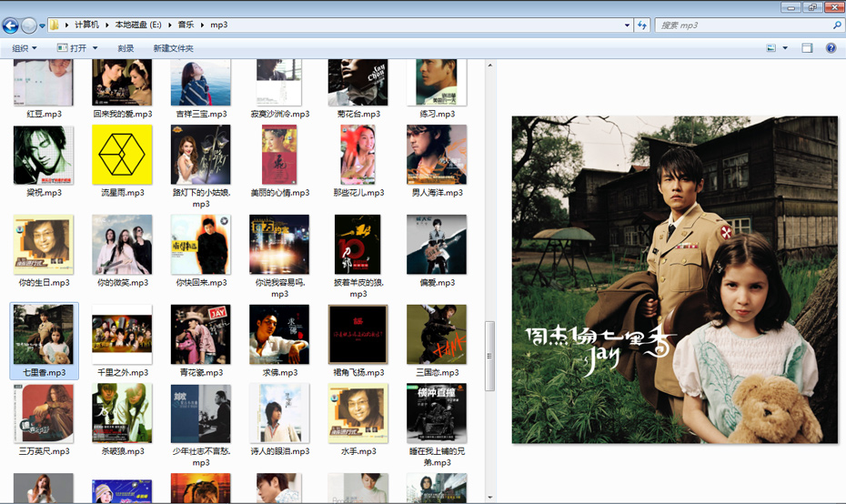The height and width of the screenshot is (504, 846).
Task: Select the 你的生日.mp3 cover
Action: 43,245
